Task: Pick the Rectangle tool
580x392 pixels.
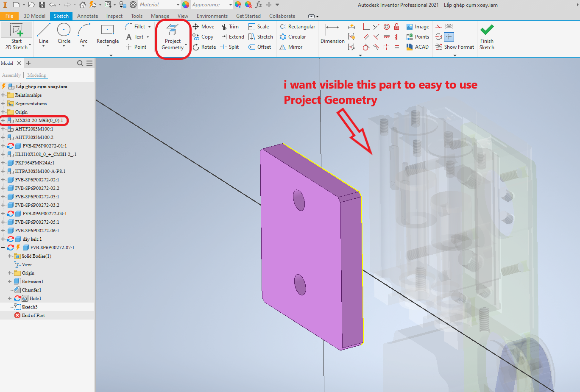Action: click(x=108, y=34)
